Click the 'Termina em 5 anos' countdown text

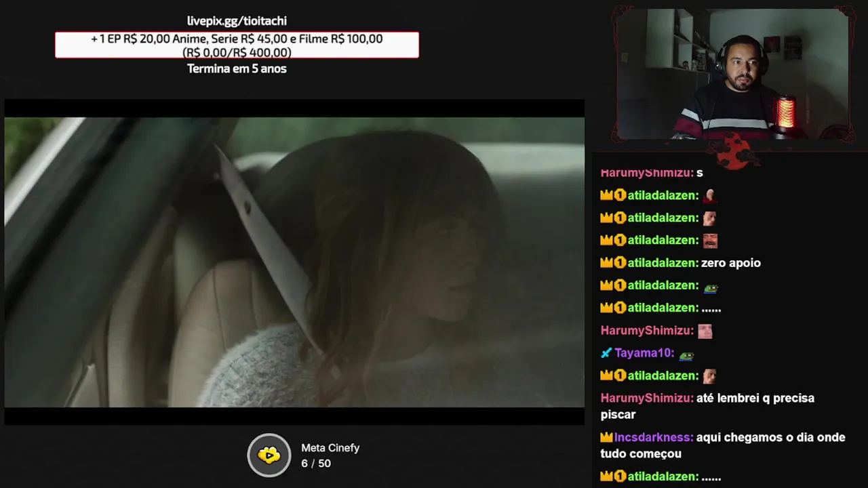click(x=237, y=68)
